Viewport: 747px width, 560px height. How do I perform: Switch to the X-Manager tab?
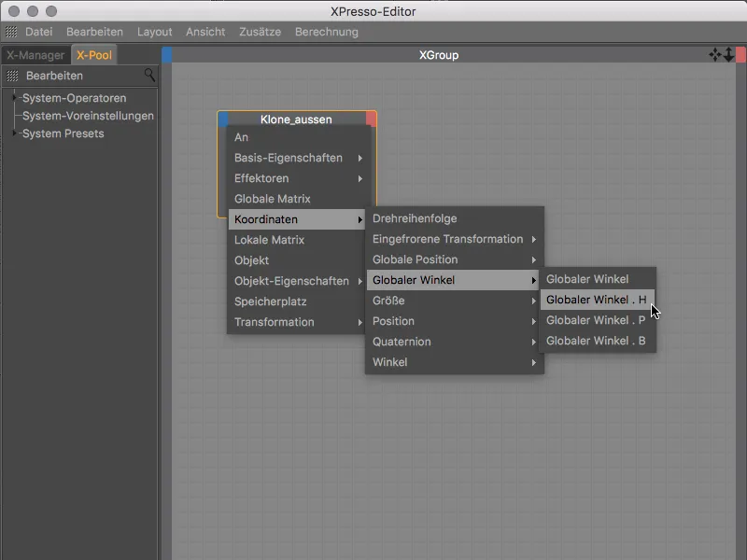coord(35,55)
